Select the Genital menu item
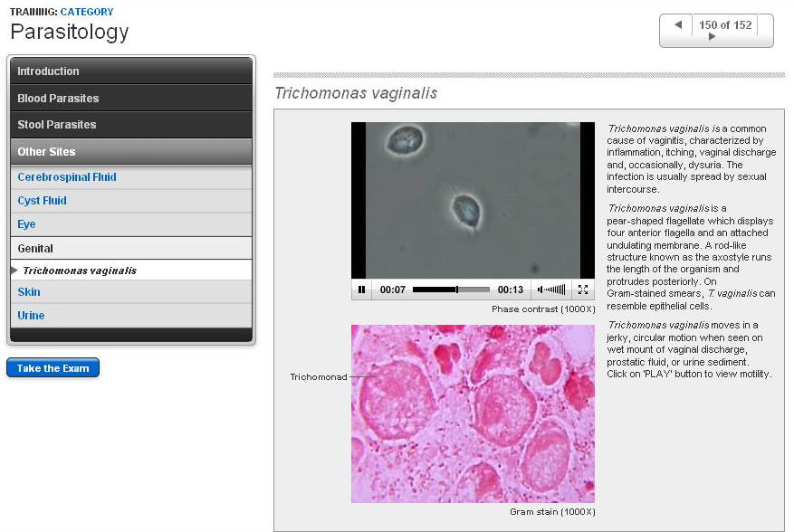Screen dimensions: 794x532 coord(35,248)
